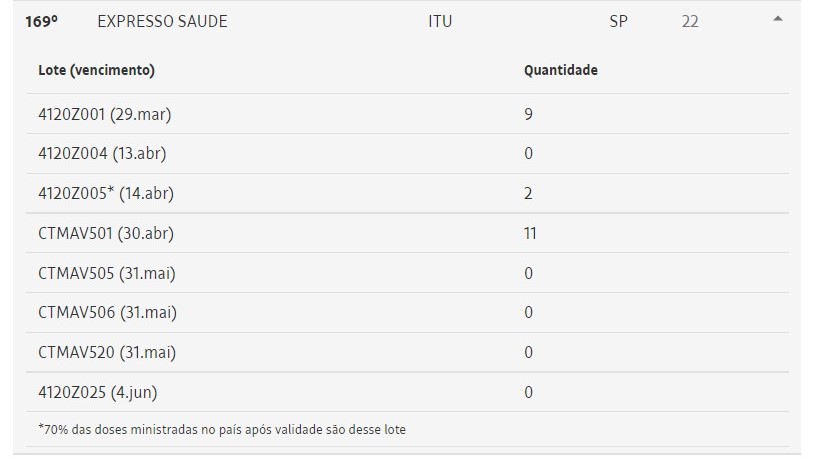The image size is (825, 465).
Task: Click the footnote about 70% das doses
Action: pos(222,429)
